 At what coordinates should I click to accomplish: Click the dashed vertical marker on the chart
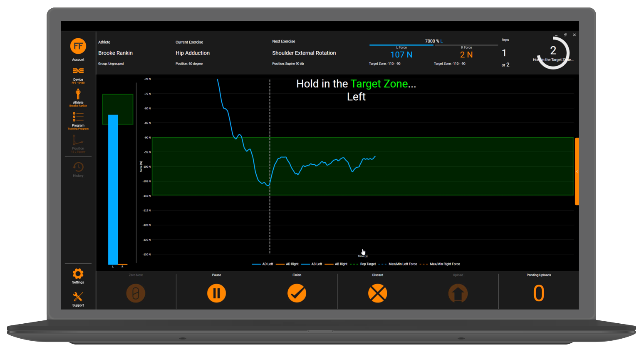click(270, 166)
